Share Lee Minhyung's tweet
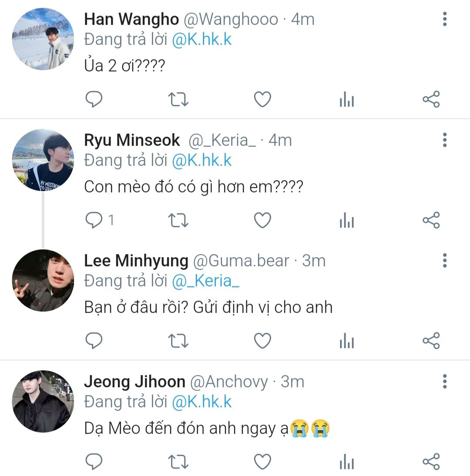This screenshot has width=470, height=476. [431, 341]
